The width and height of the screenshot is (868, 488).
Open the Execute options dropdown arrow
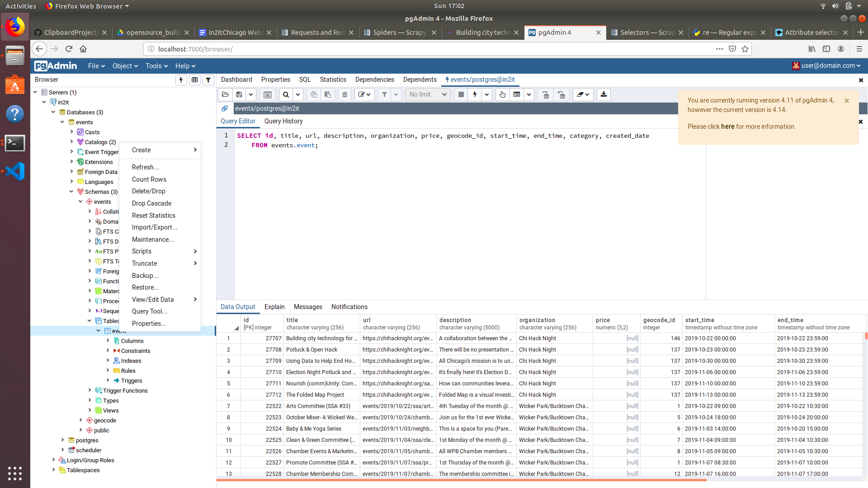(487, 94)
